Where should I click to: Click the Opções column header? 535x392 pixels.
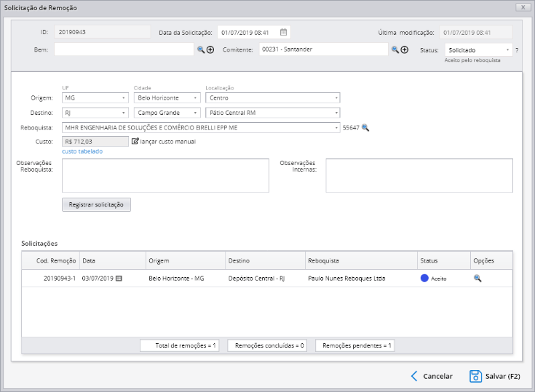tap(491, 261)
